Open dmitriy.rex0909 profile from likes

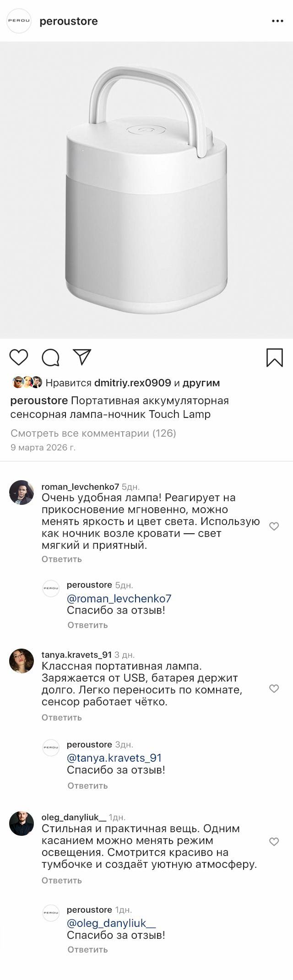tap(132, 383)
